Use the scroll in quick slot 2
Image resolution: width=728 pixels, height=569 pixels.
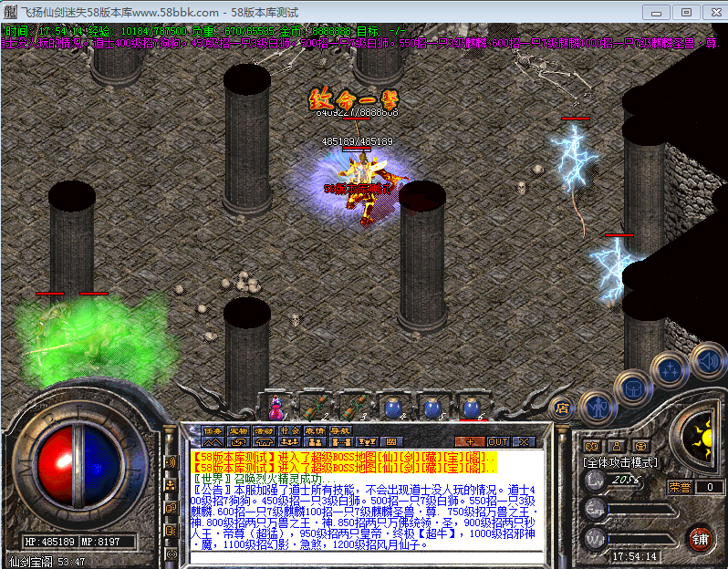(x=316, y=408)
